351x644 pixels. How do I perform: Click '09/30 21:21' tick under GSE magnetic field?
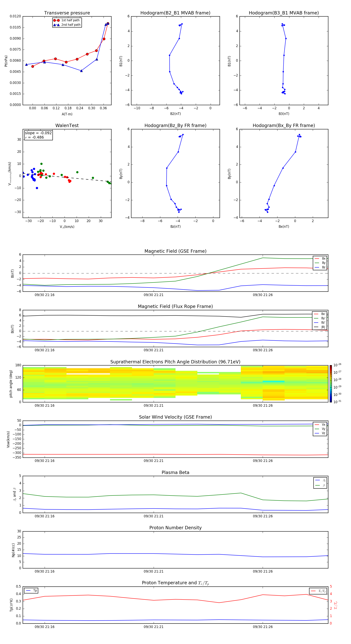tap(153, 295)
